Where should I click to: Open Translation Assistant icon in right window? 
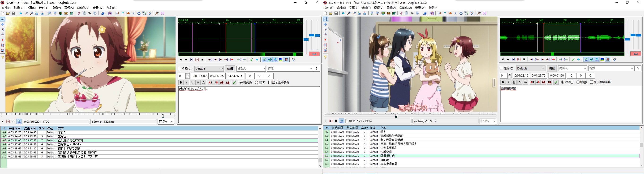[450, 13]
